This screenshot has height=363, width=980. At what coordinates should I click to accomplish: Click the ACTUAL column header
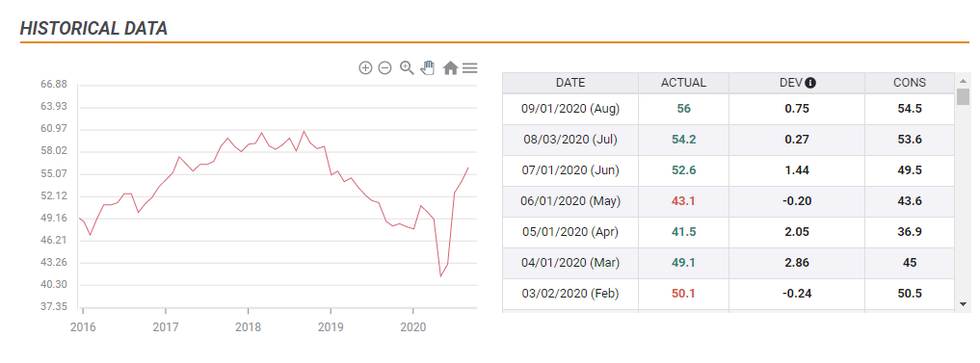tap(683, 83)
